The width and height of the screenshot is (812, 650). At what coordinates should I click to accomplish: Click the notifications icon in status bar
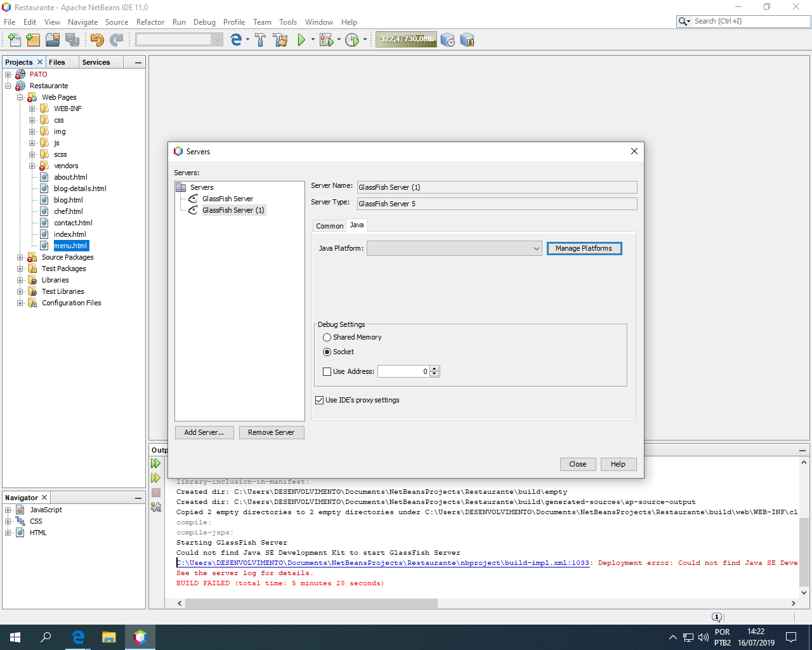717,617
